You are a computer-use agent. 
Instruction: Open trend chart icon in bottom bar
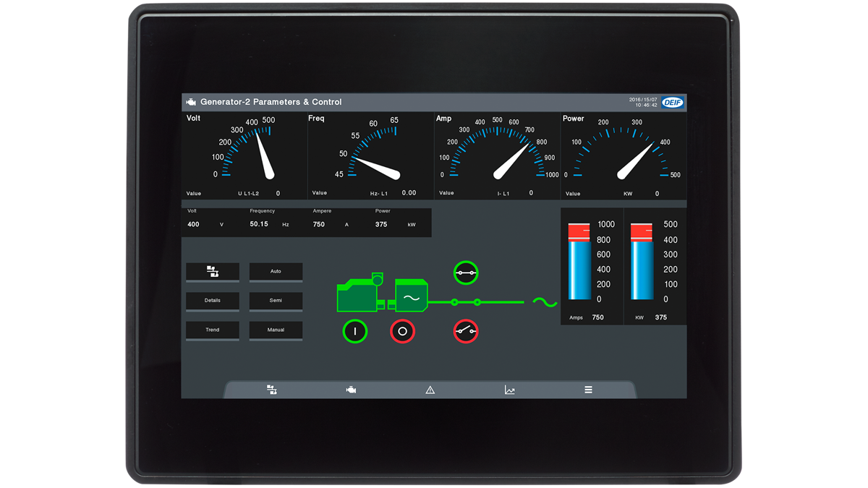pos(510,390)
